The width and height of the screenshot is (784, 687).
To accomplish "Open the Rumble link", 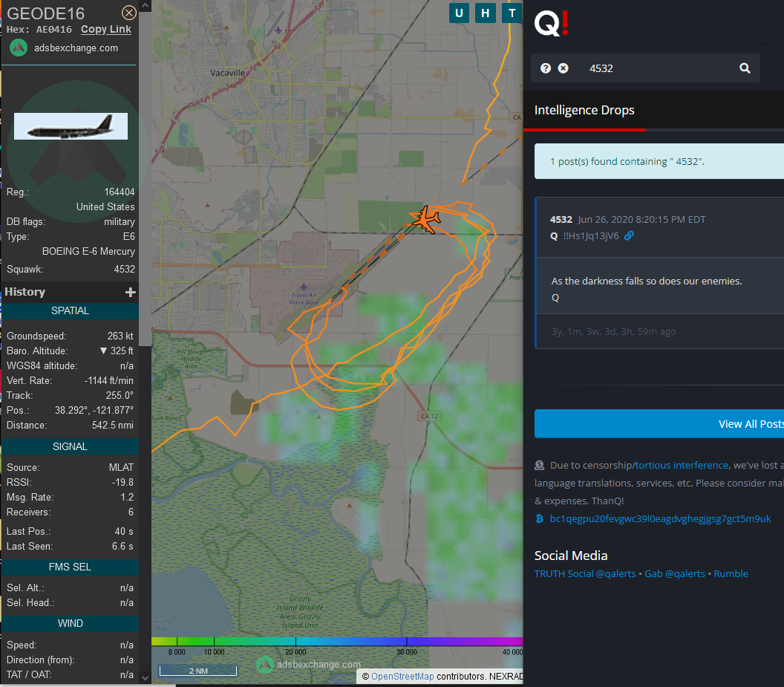I will click(x=731, y=574).
